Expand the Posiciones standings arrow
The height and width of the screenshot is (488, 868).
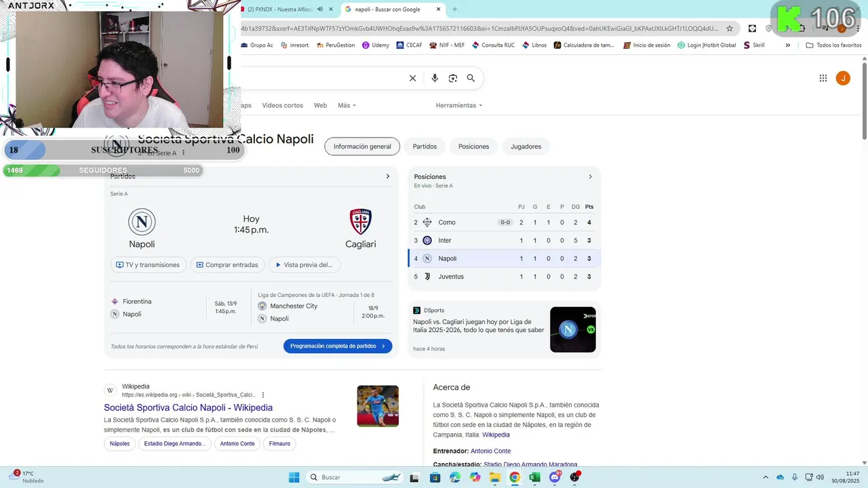pos(590,177)
